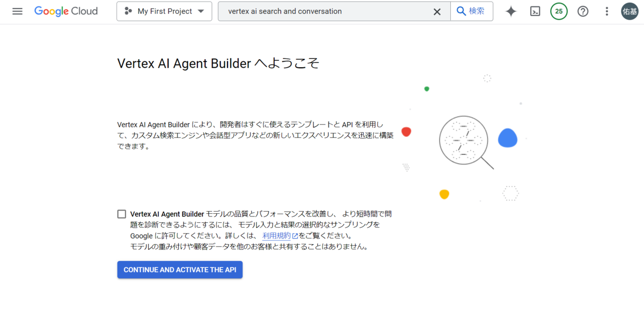Click the magnifying glass illustration
The image size is (644, 334).
pyautogui.click(x=466, y=142)
